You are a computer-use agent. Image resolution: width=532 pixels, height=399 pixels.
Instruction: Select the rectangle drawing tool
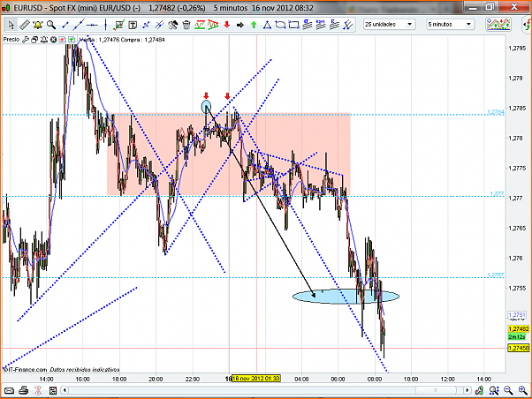pos(293,25)
